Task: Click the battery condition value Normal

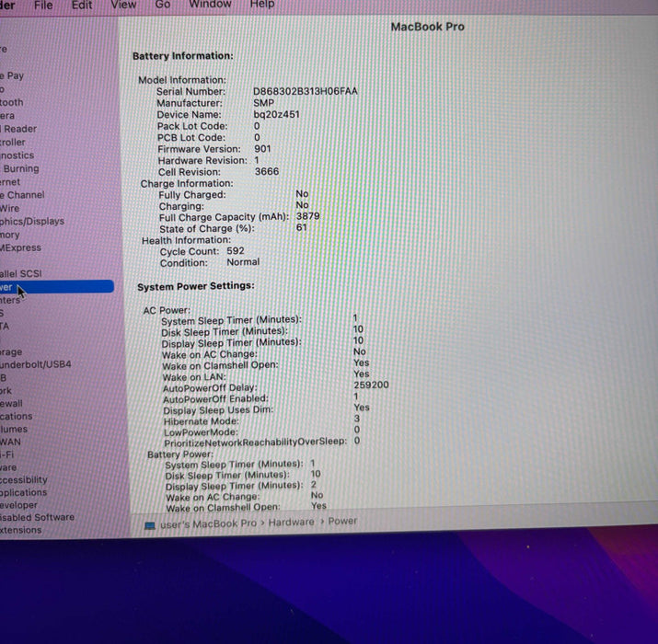Action: [x=243, y=262]
